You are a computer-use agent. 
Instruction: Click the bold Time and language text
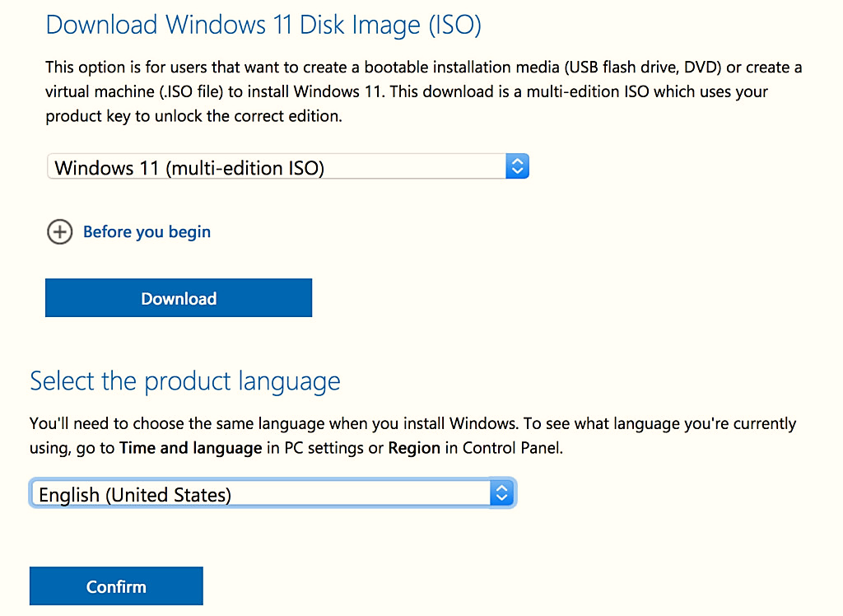point(191,448)
